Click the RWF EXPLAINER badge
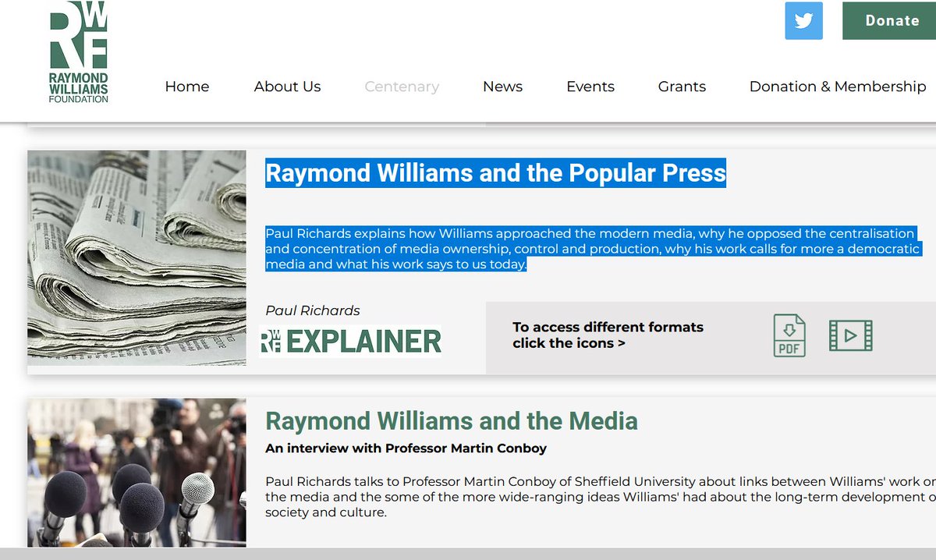Image resolution: width=936 pixels, height=560 pixels. point(351,342)
